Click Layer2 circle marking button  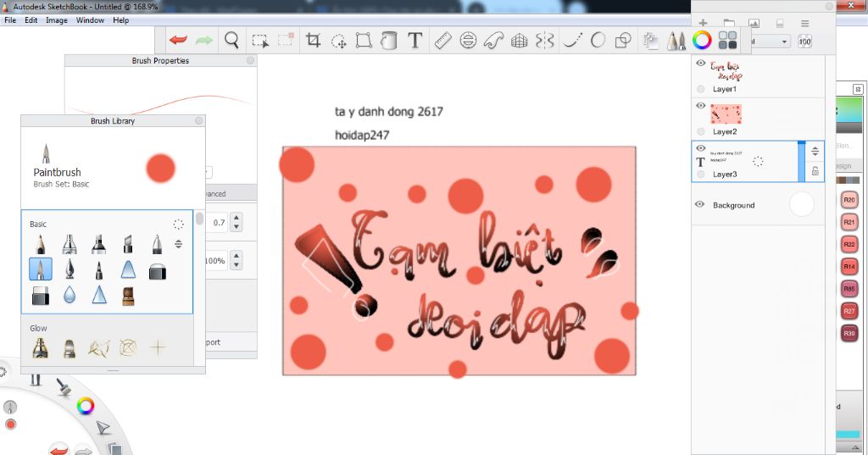[701, 131]
